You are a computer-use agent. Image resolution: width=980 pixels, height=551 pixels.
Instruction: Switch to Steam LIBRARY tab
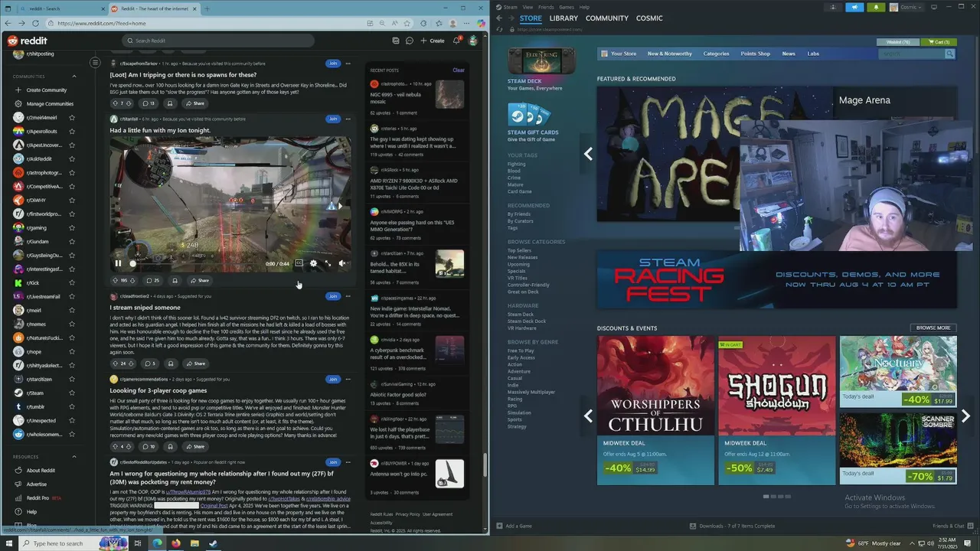pos(563,18)
